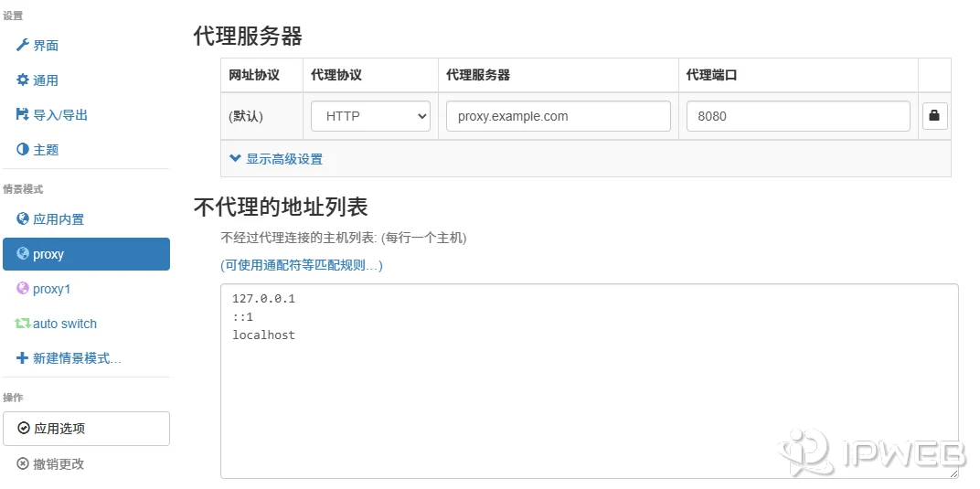Click the 127.0.0.1 line in bypass list
Viewport: 980px width, 489px height.
[263, 299]
